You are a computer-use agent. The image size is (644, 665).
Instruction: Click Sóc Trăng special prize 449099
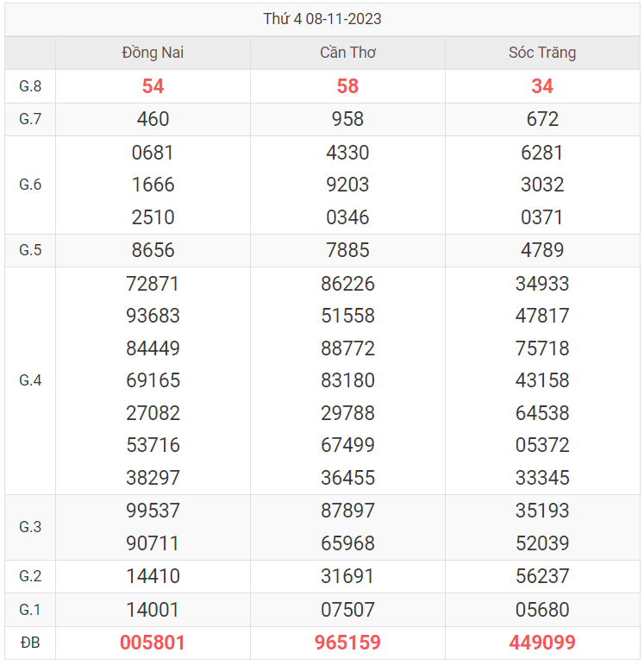tap(542, 643)
